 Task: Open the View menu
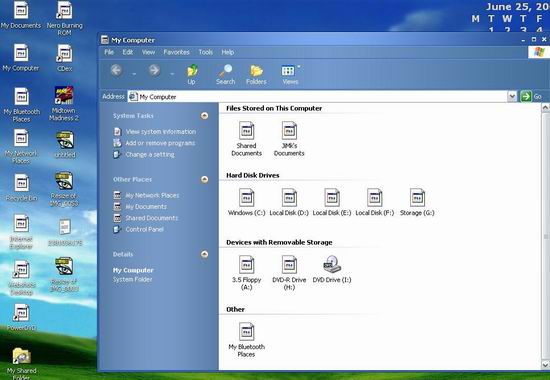tap(148, 52)
